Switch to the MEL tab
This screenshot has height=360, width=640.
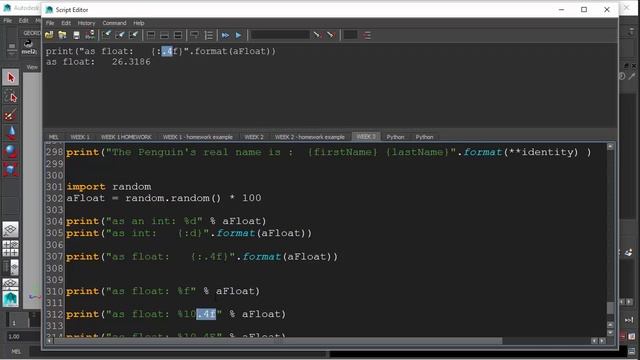pos(53,137)
